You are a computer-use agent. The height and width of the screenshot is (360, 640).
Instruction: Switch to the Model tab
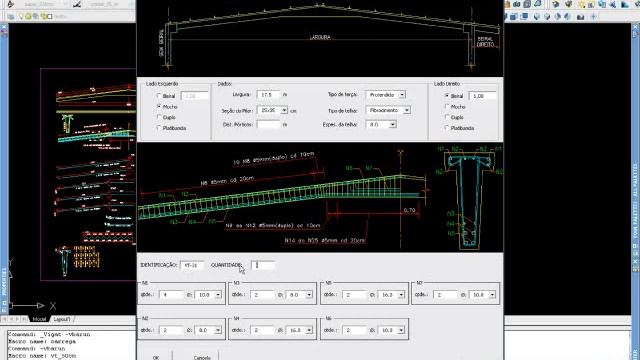click(x=39, y=319)
